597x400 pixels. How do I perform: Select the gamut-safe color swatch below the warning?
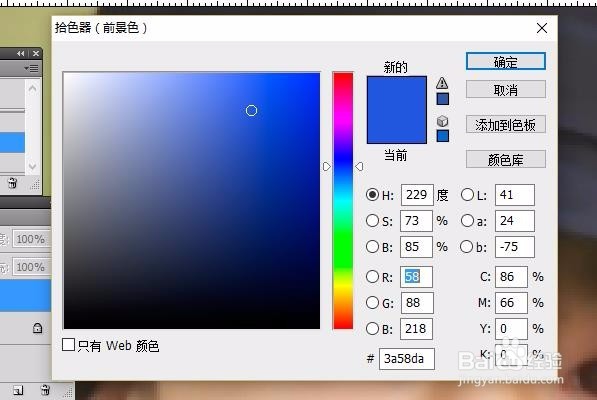[442, 99]
